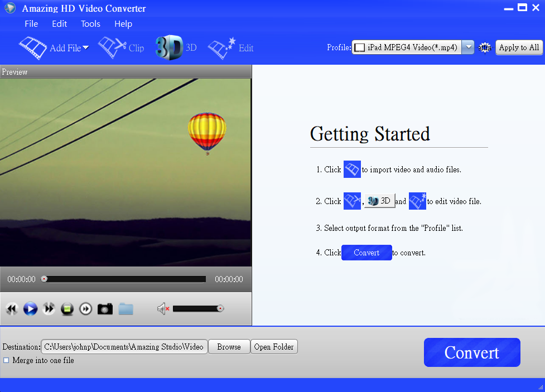
Task: Open the 3D settings tool
Action: [176, 47]
